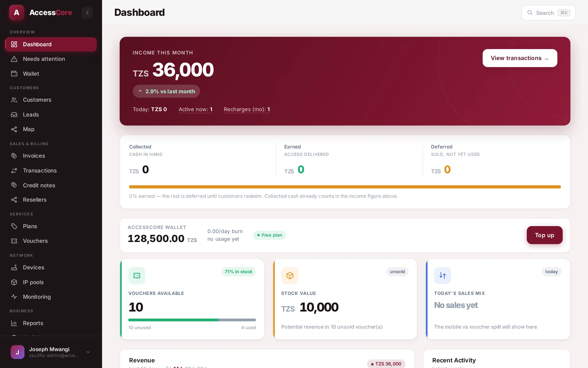Click the View transactions button
The height and width of the screenshot is (368, 588).
[x=520, y=58]
